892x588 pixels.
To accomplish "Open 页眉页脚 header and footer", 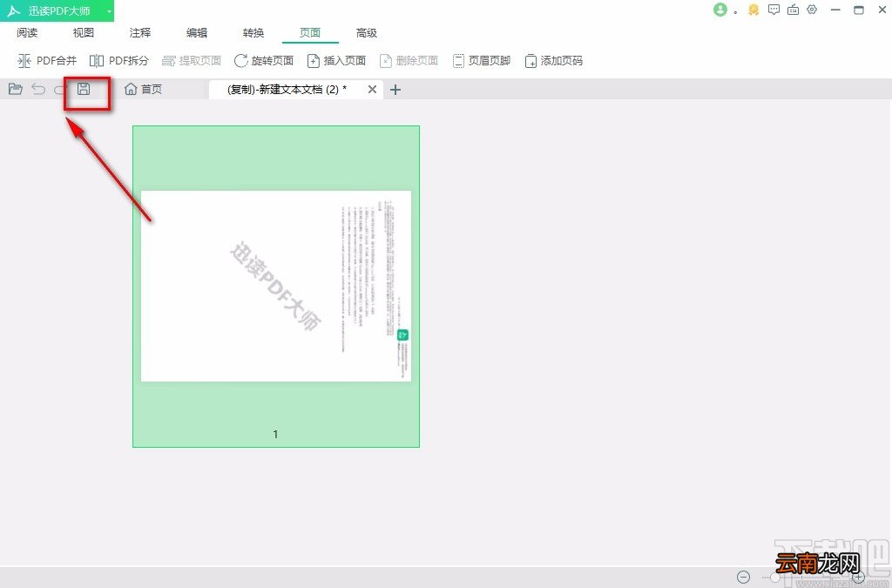I will (481, 60).
